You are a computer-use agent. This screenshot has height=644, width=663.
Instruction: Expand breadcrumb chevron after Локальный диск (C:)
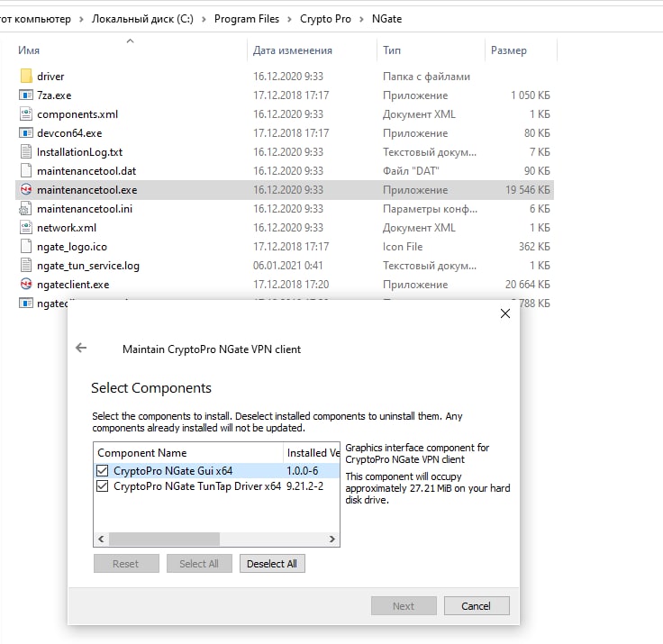[204, 19]
